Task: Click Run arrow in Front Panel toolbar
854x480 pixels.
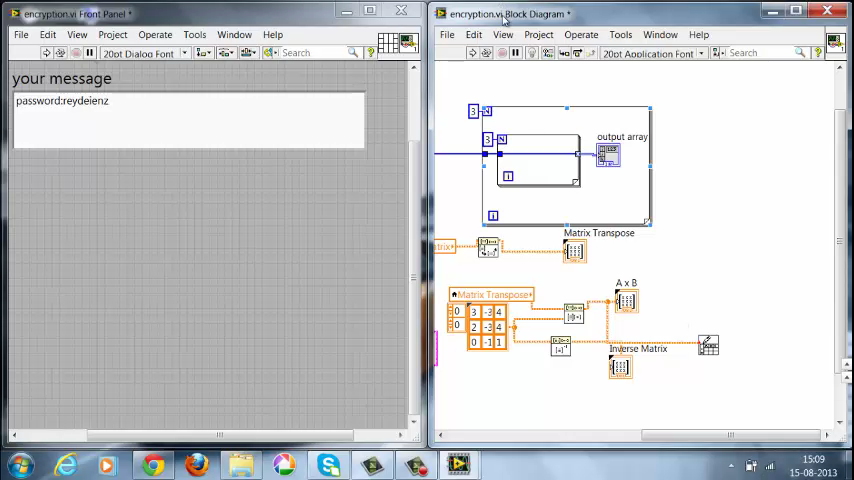Action: [x=46, y=53]
